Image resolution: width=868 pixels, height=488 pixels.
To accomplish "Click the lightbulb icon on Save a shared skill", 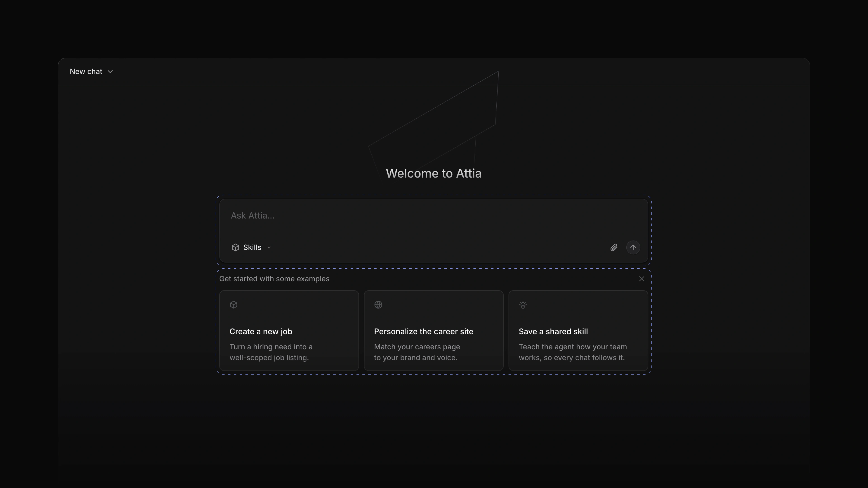I will click(523, 305).
